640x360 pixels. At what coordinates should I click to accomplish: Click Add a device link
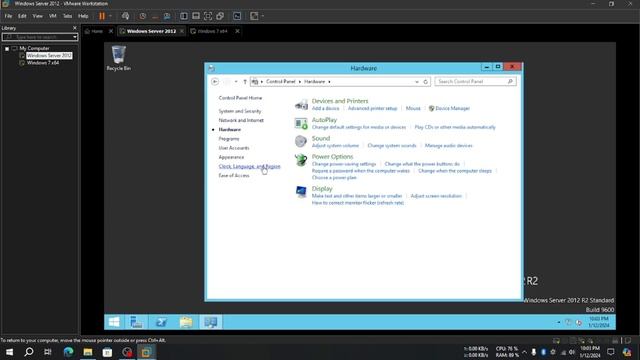click(x=325, y=108)
